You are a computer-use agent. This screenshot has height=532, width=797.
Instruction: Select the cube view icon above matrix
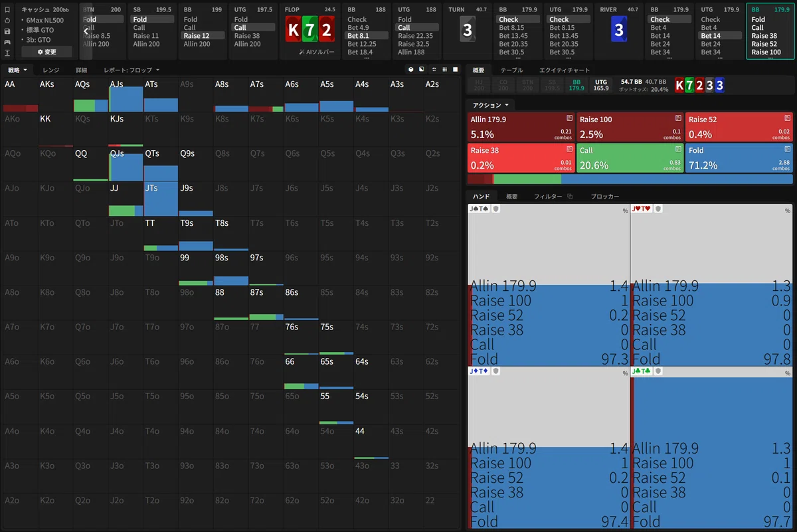[411, 69]
